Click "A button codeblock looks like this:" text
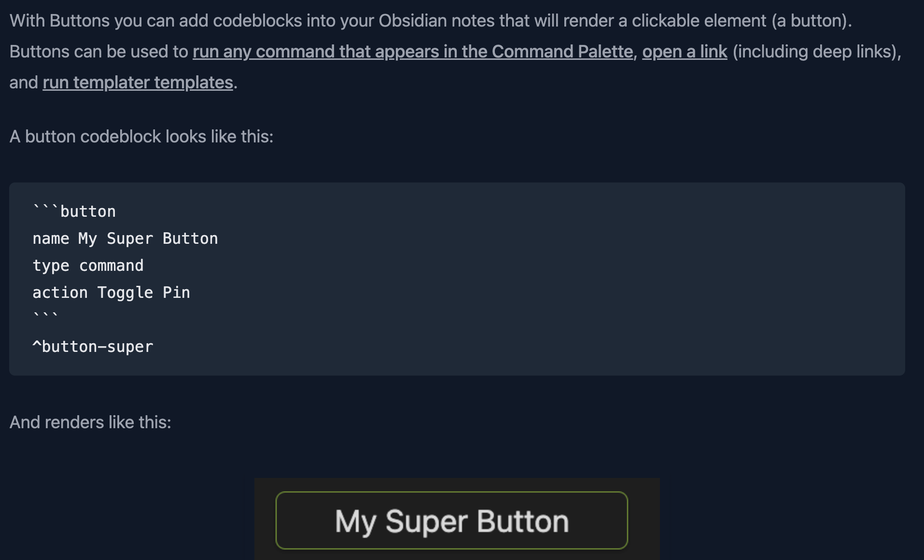 coord(141,137)
